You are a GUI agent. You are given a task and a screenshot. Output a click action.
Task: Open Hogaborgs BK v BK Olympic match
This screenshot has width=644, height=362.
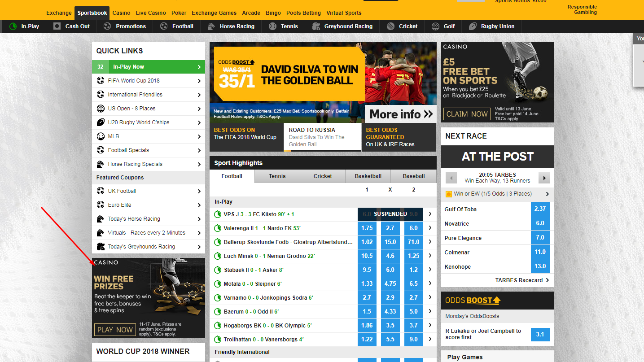click(267, 326)
